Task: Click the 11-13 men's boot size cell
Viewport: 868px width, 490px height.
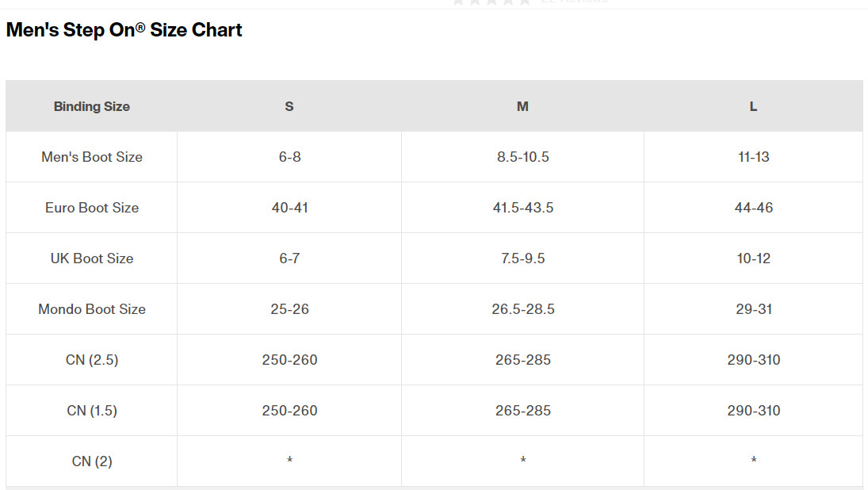Action: click(x=753, y=157)
